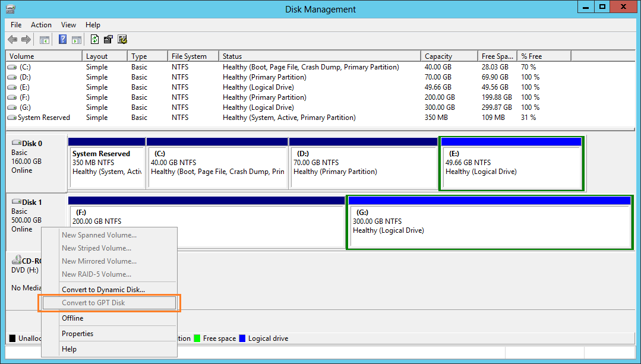
Task: Click New Spanned Volume... menu entry
Action: coord(109,235)
